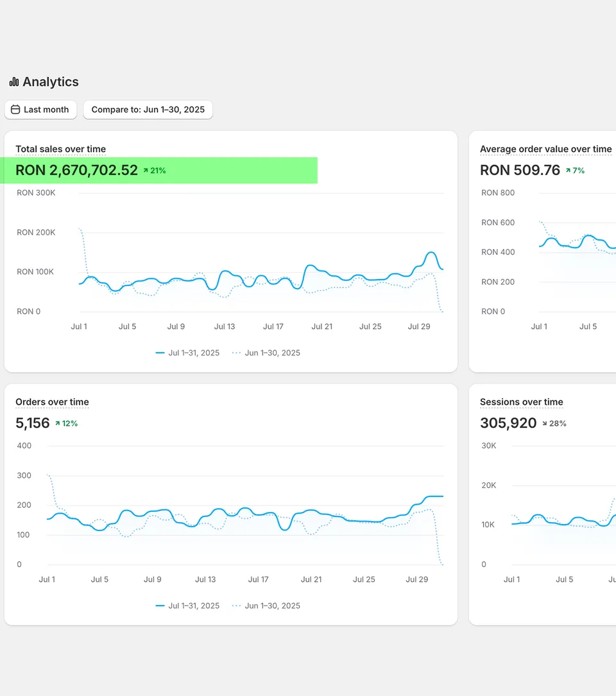616x696 pixels.
Task: Open the Average order value over time report
Action: click(545, 149)
